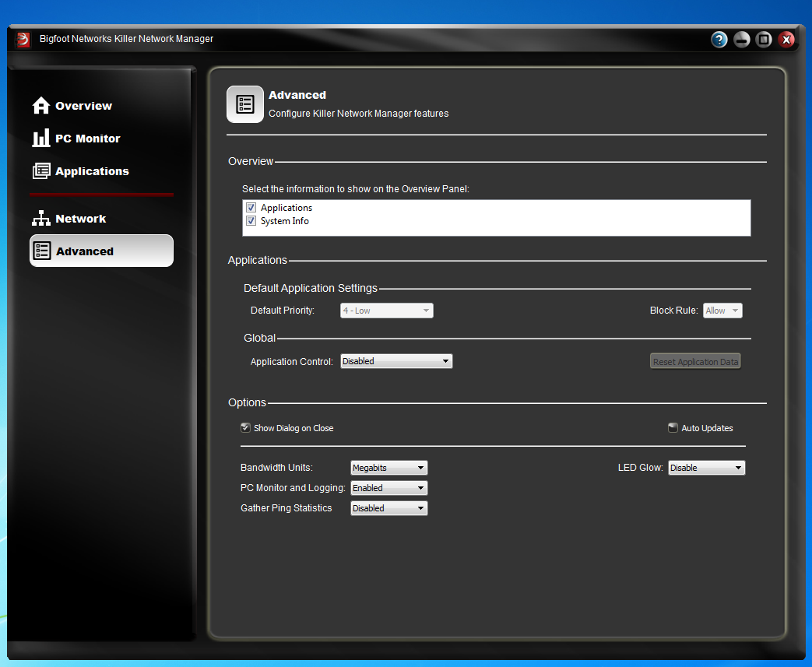Minimize the Killer Network Manager window
Screen dimensions: 812x667
(x=742, y=40)
